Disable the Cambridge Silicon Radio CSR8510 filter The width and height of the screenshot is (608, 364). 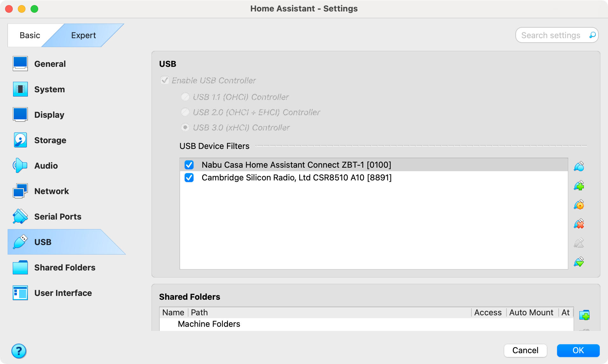coord(189,178)
